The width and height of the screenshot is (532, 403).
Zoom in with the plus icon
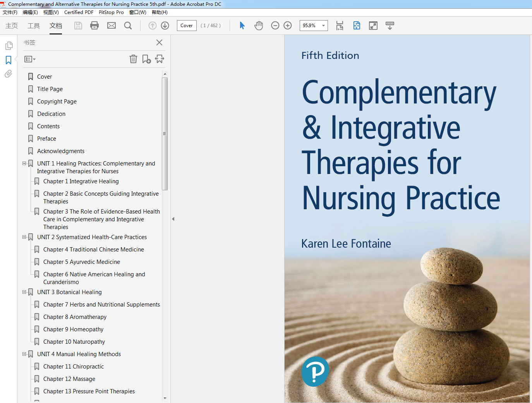coord(288,26)
